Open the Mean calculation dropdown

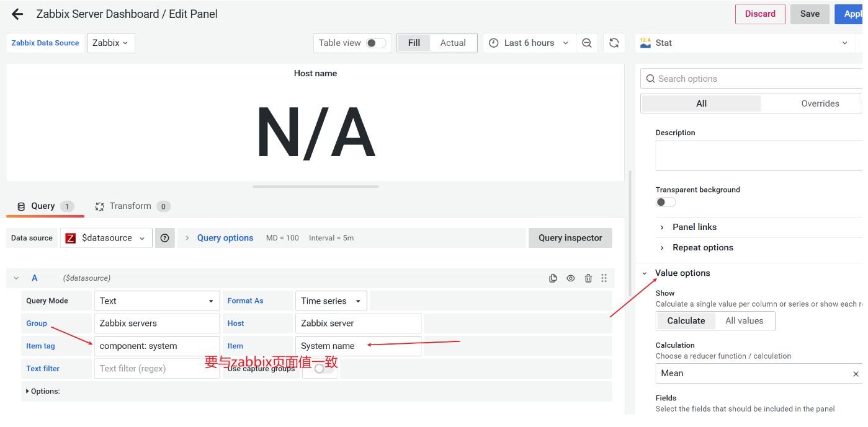tap(752, 374)
